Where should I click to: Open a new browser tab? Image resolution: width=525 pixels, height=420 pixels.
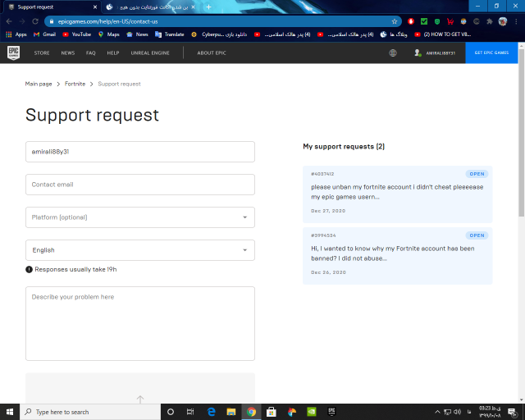point(208,7)
